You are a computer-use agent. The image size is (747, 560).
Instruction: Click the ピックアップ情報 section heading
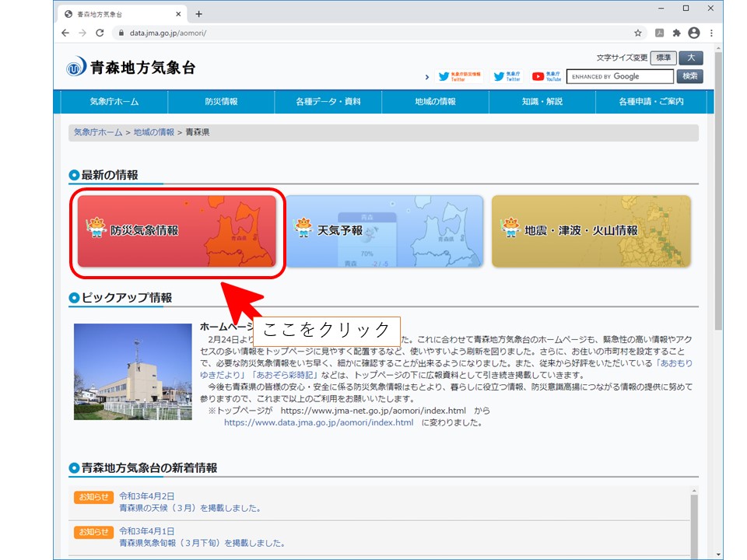coord(127,298)
